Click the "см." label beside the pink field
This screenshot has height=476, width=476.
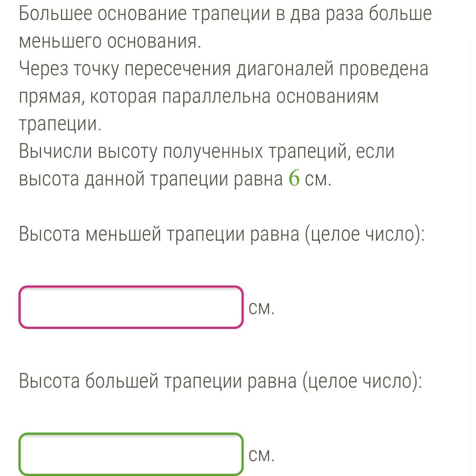(262, 308)
